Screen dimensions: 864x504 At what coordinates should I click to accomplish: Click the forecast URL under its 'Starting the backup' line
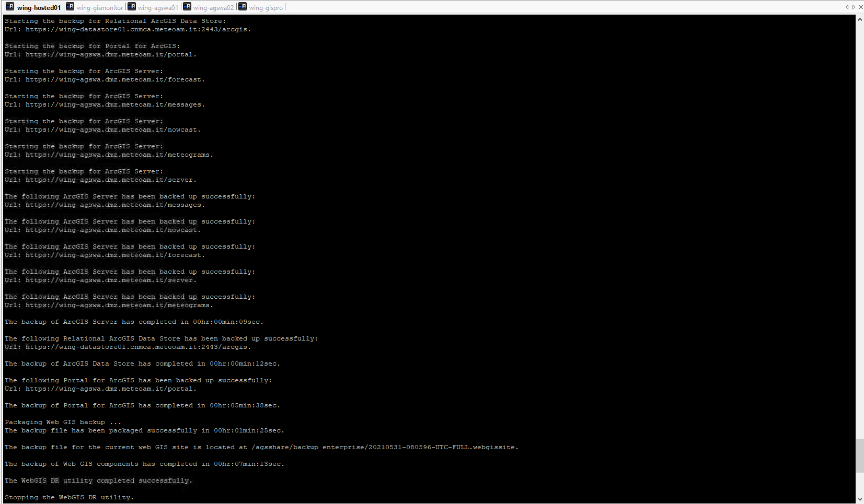[116, 79]
